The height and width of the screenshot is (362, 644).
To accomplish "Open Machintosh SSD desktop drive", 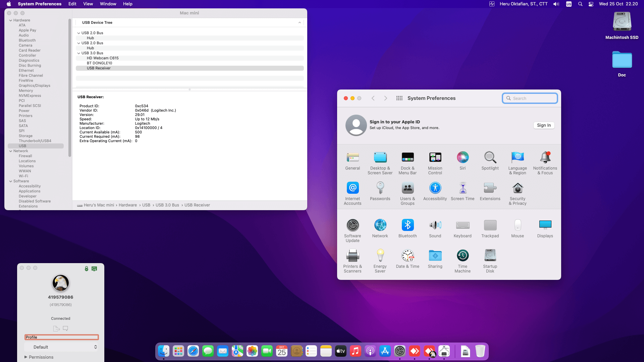I will point(622,25).
